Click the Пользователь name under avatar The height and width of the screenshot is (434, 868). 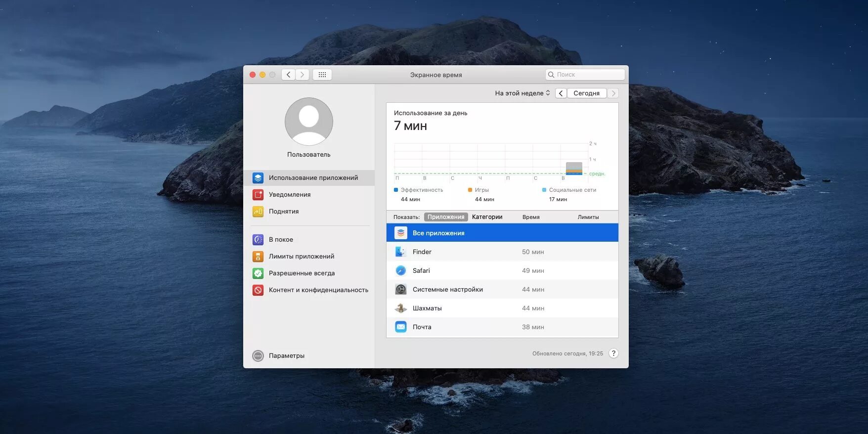pos(309,155)
